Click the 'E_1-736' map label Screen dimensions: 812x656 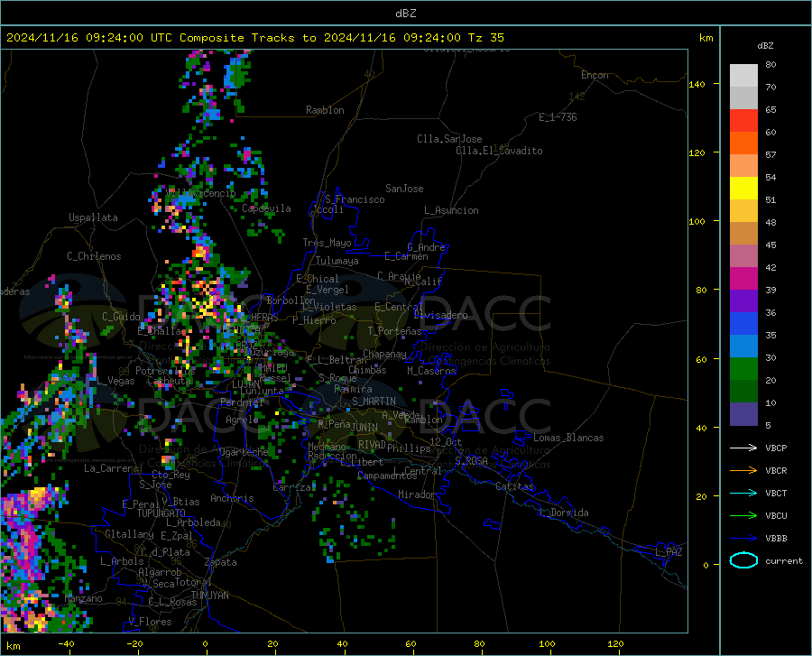pyautogui.click(x=558, y=117)
